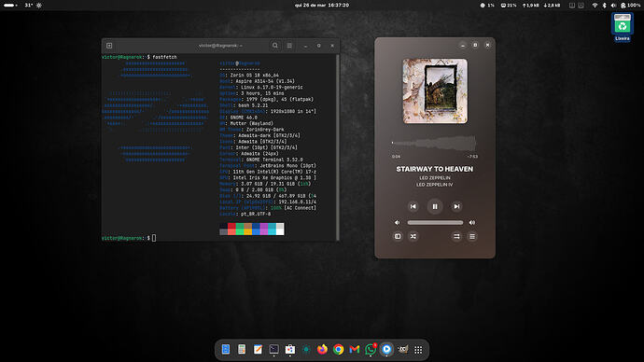
Task: Click the network upload speed indicator
Action: tap(531, 6)
